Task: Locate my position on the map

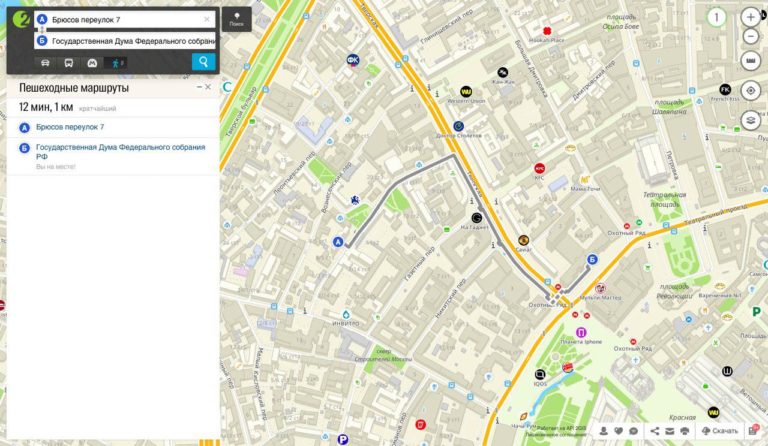Action: point(751,91)
